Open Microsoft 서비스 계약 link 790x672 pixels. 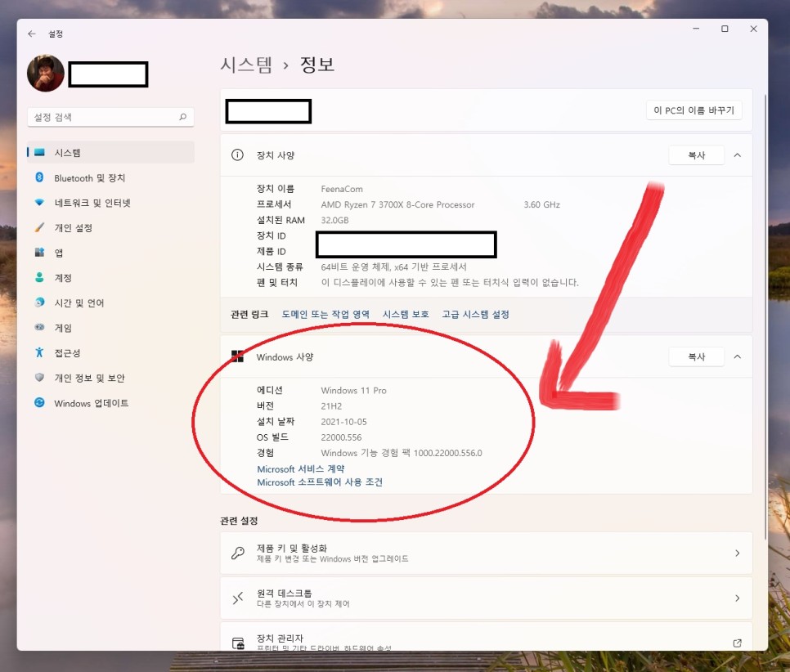pyautogui.click(x=301, y=469)
